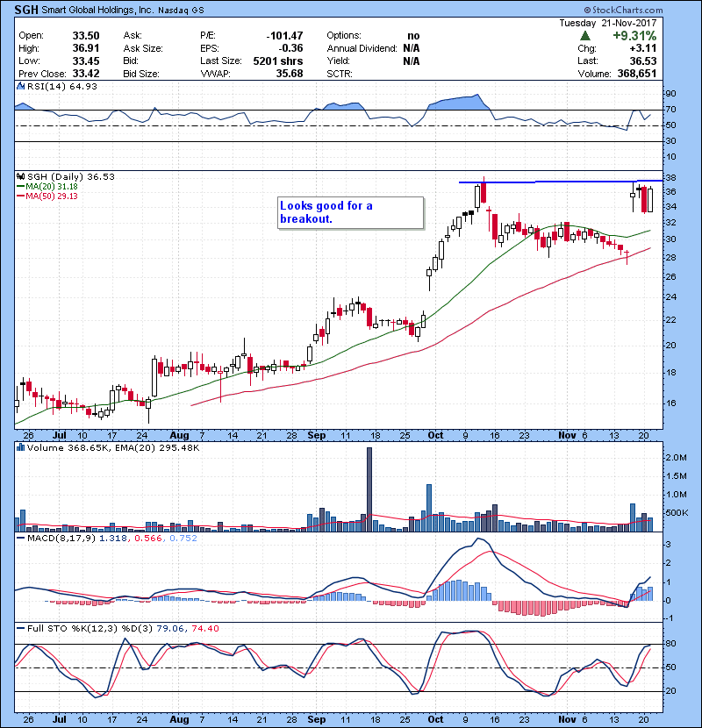The width and height of the screenshot is (702, 728).
Task: Click the Nov label on price chart axis
Action: pos(567,436)
